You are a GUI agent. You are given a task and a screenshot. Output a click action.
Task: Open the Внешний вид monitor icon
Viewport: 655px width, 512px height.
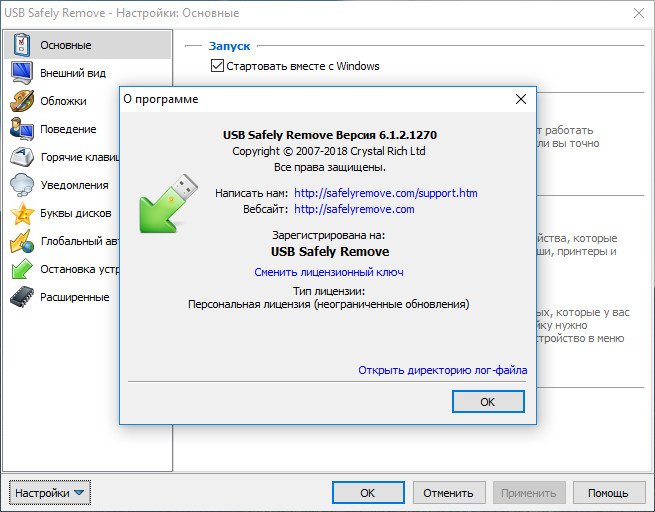pos(21,73)
